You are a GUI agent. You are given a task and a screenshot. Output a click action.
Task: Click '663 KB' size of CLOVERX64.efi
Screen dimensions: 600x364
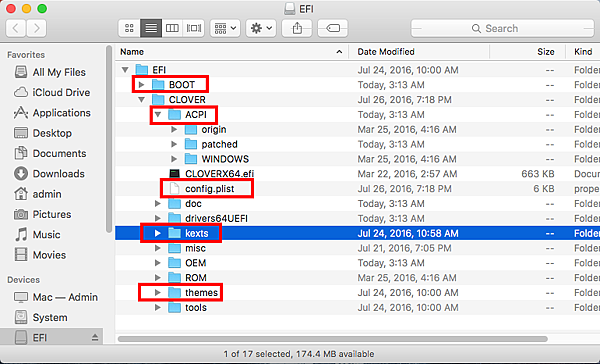pos(538,174)
